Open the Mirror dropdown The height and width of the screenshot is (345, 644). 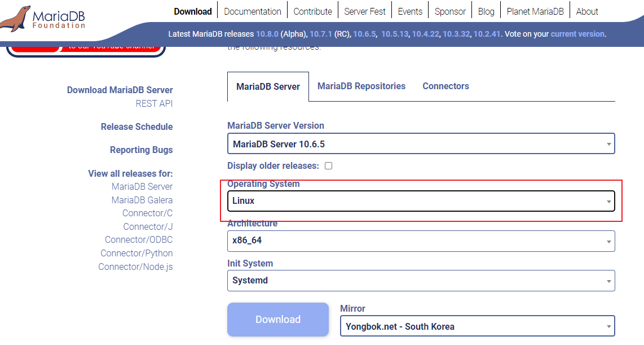(x=477, y=326)
